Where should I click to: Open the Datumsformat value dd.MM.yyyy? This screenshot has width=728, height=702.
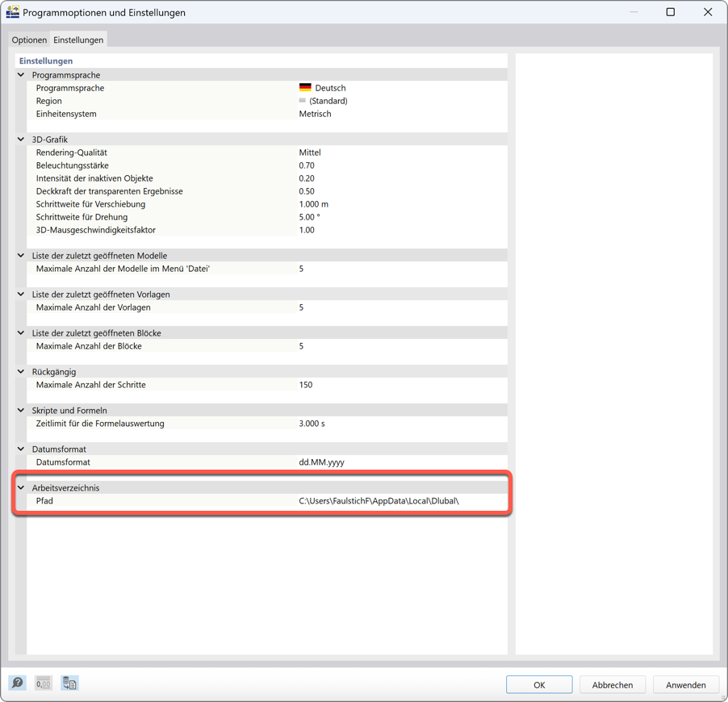(x=363, y=462)
